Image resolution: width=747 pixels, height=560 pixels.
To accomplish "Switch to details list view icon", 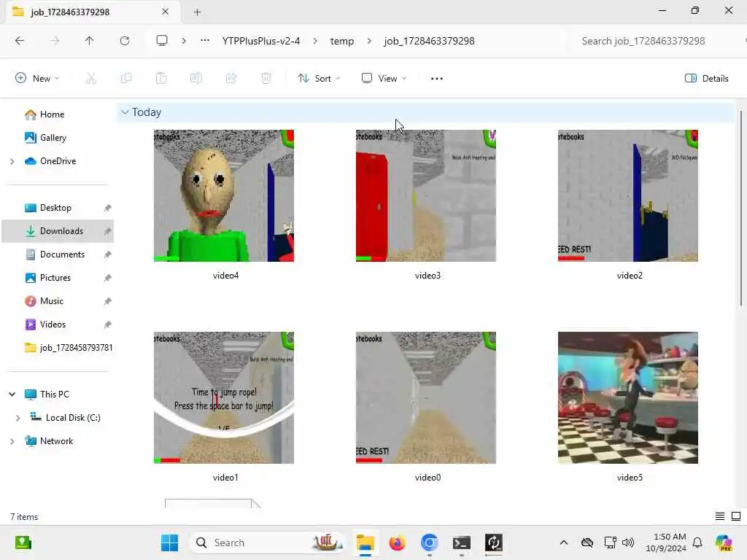I will (x=720, y=516).
